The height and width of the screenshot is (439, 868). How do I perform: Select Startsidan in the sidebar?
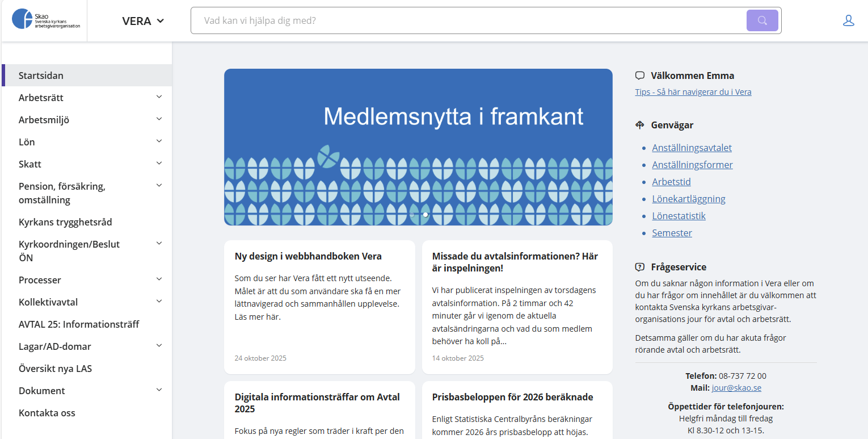(41, 75)
